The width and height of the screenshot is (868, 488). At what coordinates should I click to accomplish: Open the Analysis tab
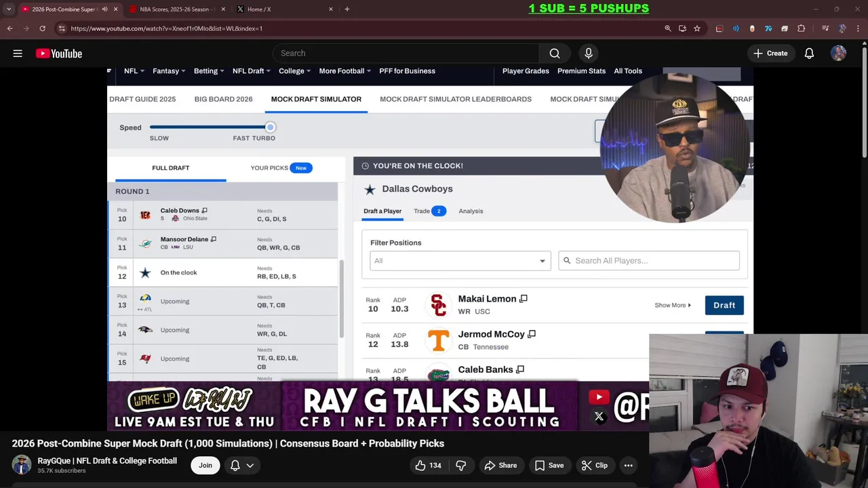point(471,211)
